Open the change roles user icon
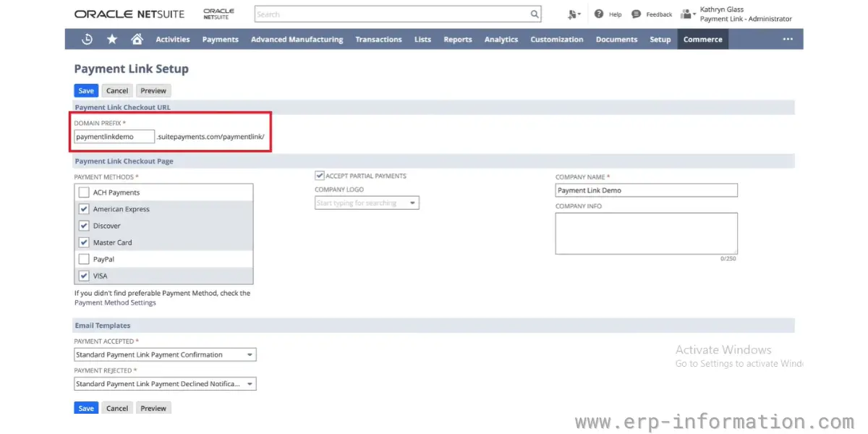 tap(688, 14)
